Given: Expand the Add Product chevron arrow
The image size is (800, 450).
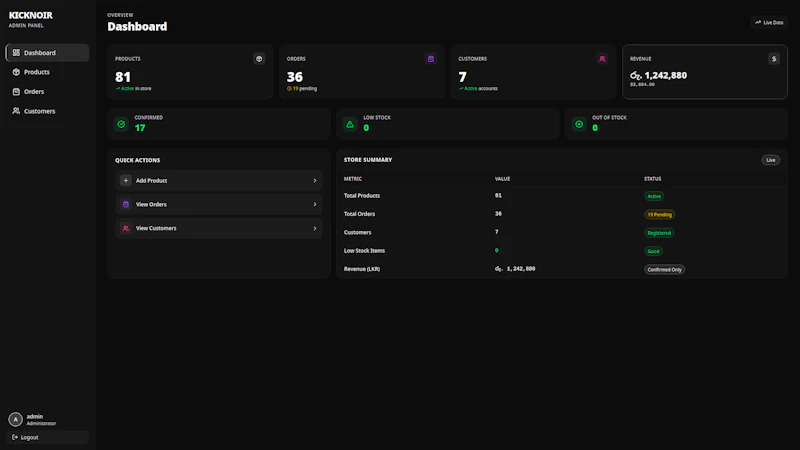Looking at the screenshot, I should 315,181.
